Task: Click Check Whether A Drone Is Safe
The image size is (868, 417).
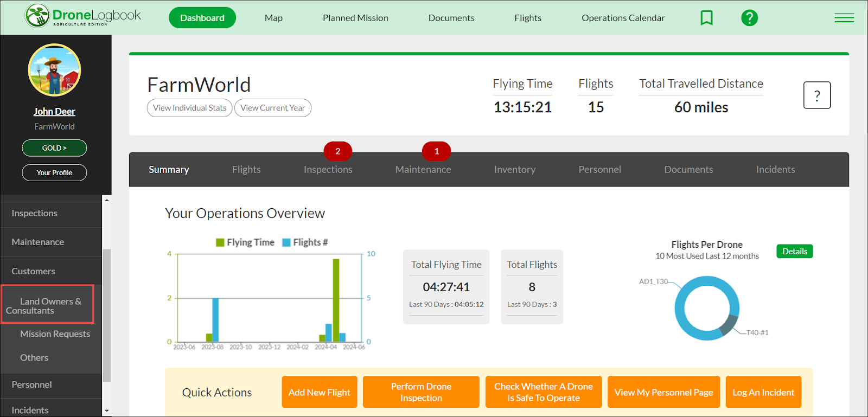Action: point(544,392)
